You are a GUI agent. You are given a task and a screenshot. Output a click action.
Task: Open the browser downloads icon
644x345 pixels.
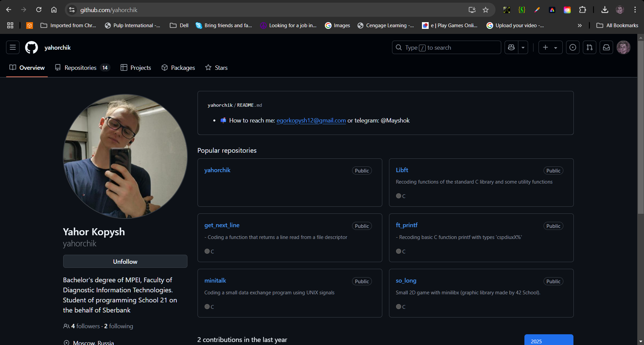click(604, 10)
